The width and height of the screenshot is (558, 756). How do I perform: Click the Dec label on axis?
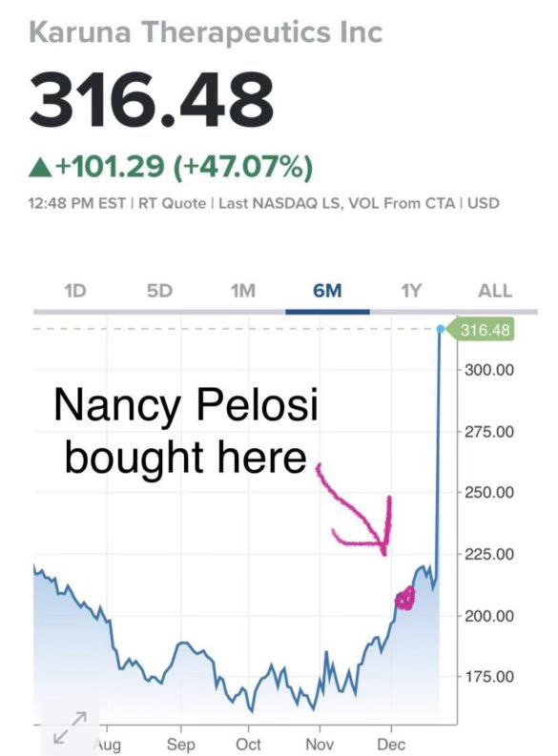pyautogui.click(x=391, y=744)
